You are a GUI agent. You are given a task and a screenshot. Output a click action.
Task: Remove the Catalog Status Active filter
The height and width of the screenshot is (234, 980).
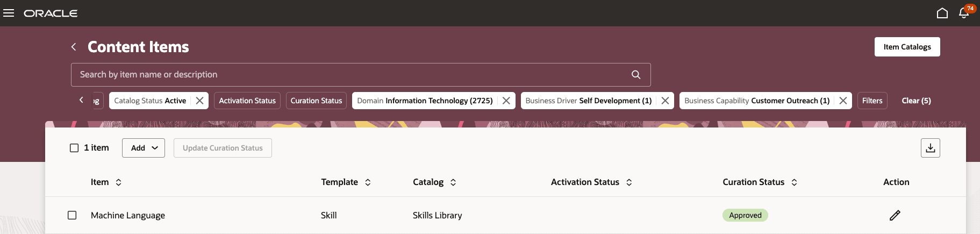pos(199,101)
